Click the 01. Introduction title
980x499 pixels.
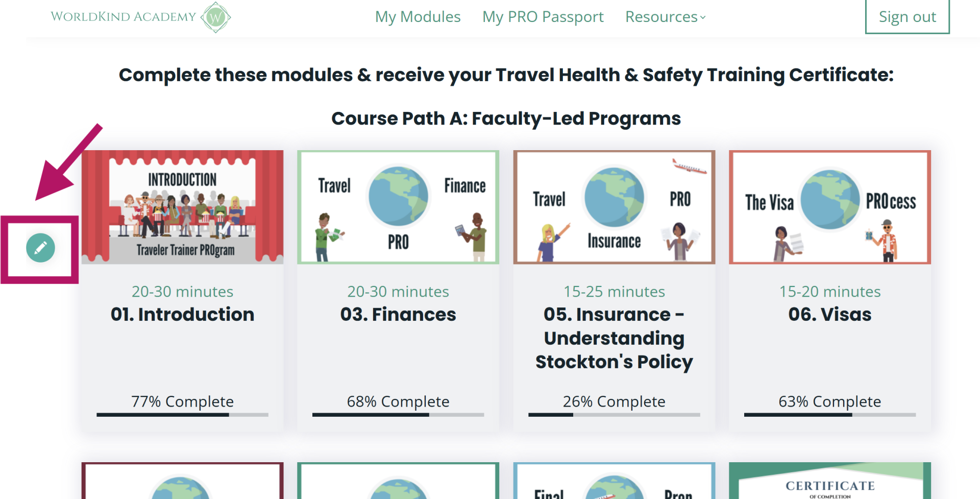(x=182, y=314)
